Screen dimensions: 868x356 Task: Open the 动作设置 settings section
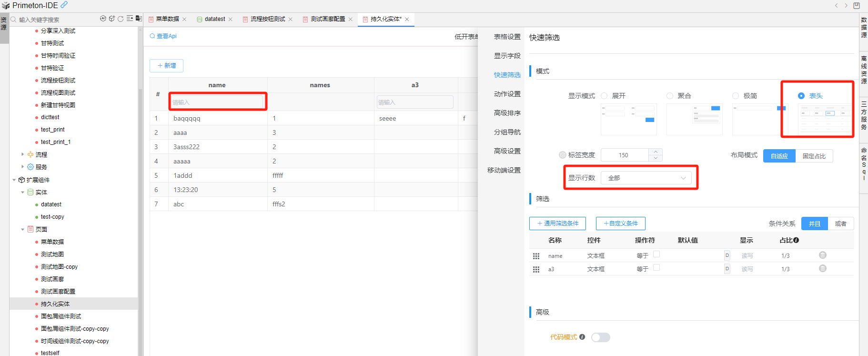coord(507,94)
